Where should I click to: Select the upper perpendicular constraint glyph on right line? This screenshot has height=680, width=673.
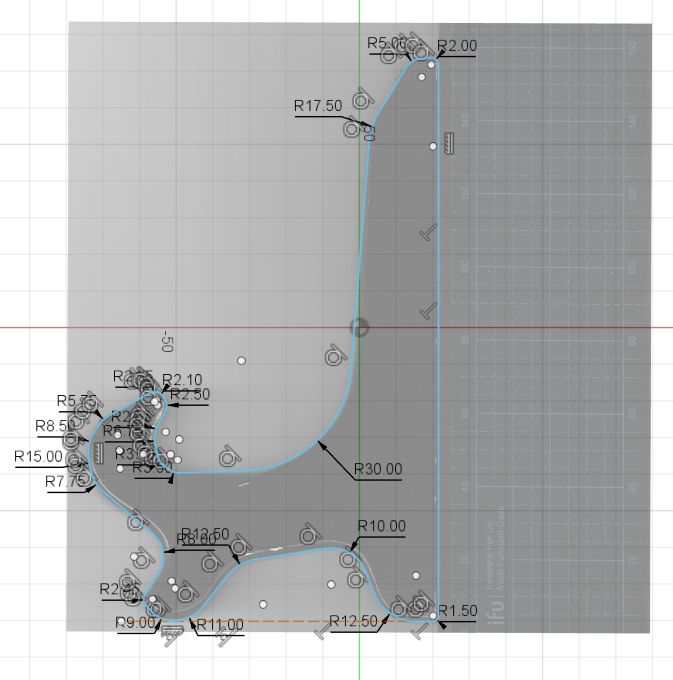click(429, 233)
